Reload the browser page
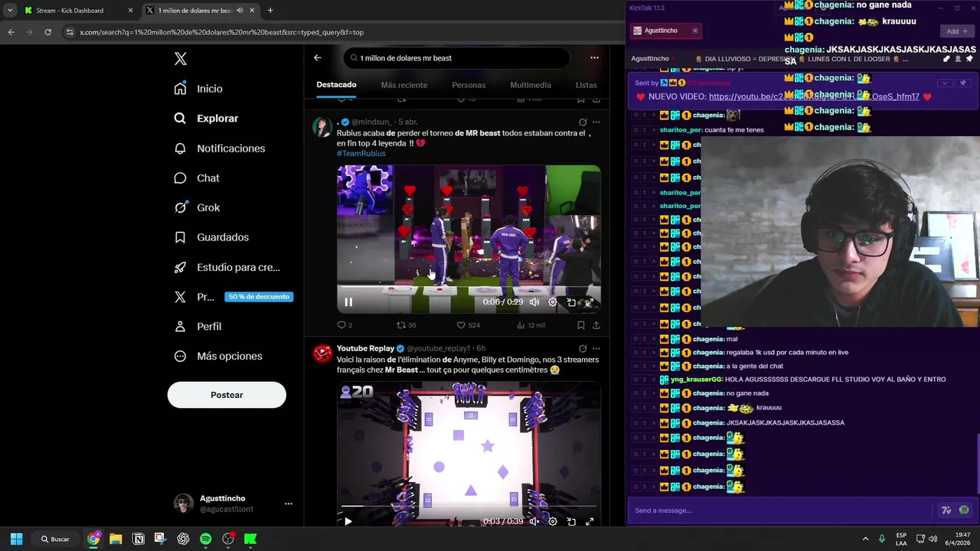 [47, 32]
